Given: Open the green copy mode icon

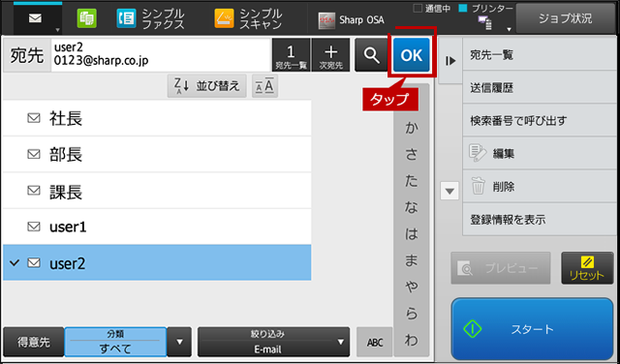Looking at the screenshot, I should (x=86, y=18).
